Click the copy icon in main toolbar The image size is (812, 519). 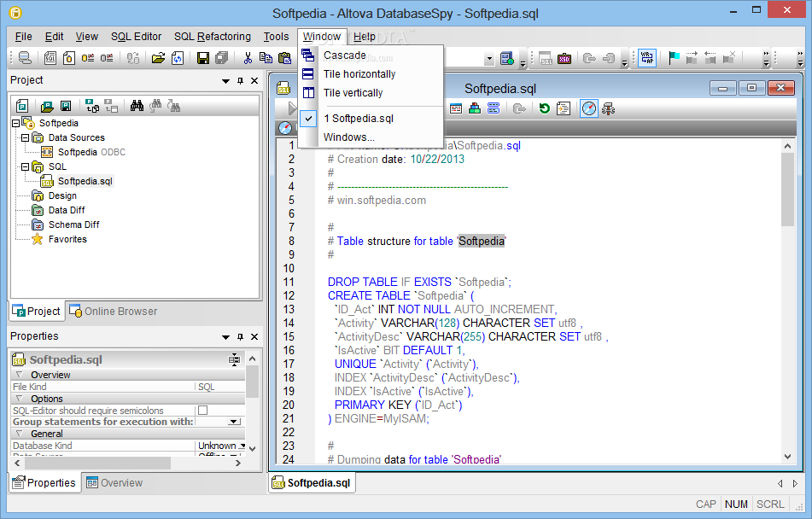(x=266, y=57)
